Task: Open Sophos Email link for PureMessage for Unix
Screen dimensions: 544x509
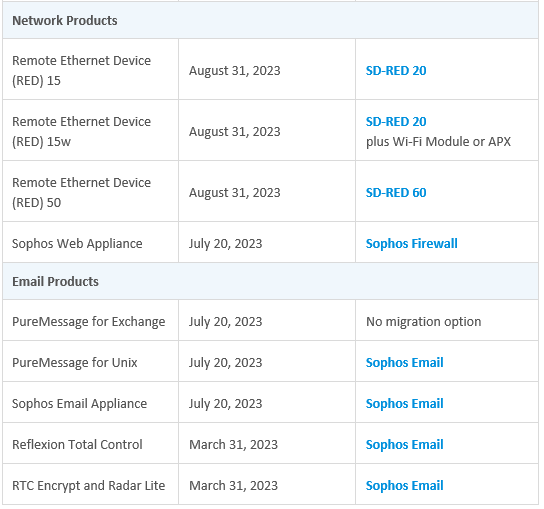Action: click(405, 363)
